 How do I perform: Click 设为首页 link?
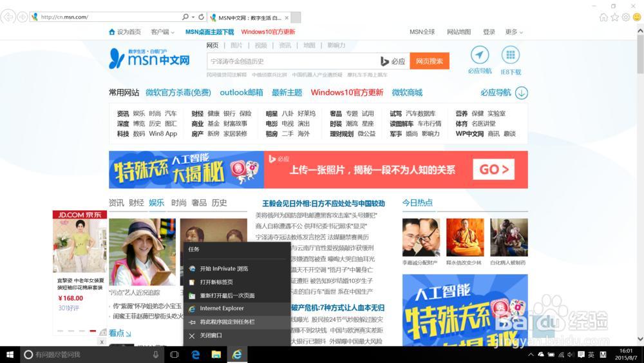125,32
